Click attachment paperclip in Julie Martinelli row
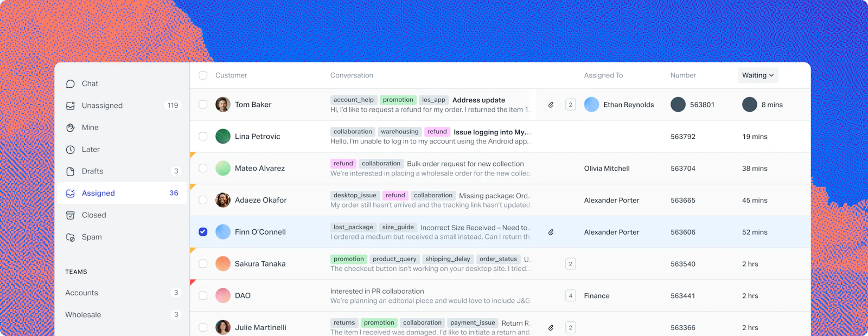 click(551, 327)
